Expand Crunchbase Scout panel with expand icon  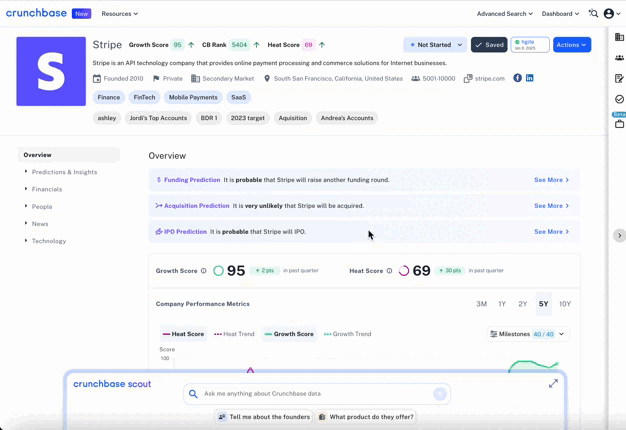(553, 384)
